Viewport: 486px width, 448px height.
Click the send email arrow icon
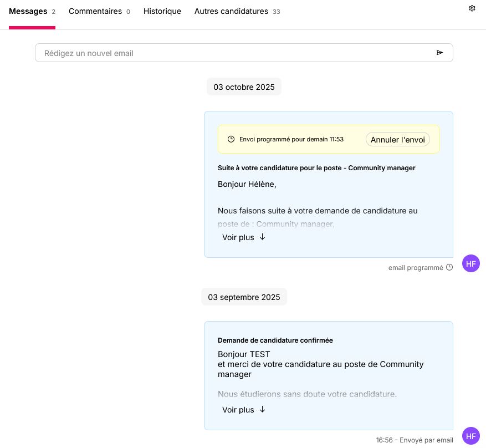click(439, 53)
